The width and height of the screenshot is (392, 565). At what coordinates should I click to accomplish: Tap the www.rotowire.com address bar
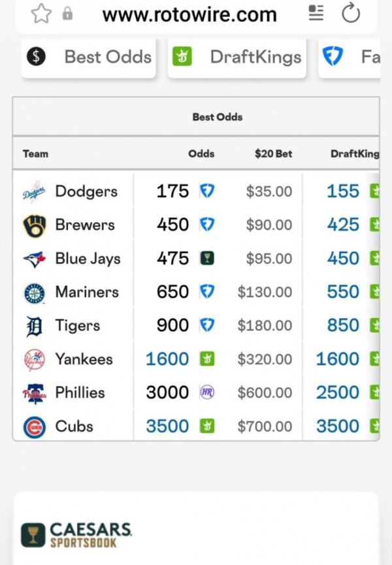pyautogui.click(x=189, y=14)
